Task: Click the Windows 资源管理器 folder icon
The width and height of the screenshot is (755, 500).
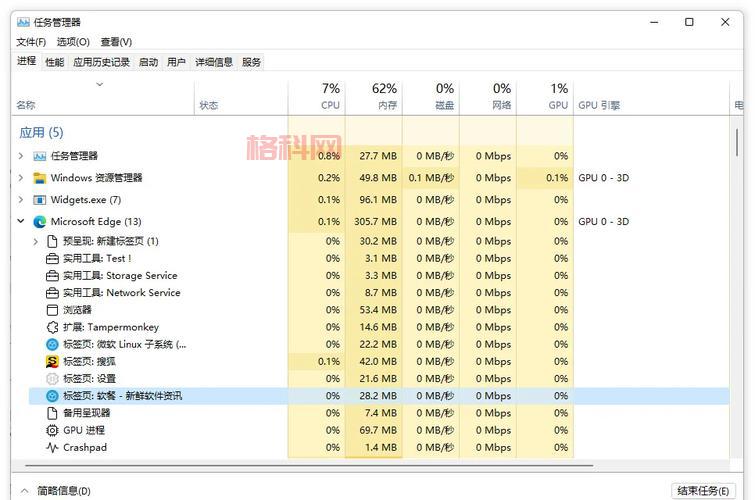Action: [x=39, y=178]
